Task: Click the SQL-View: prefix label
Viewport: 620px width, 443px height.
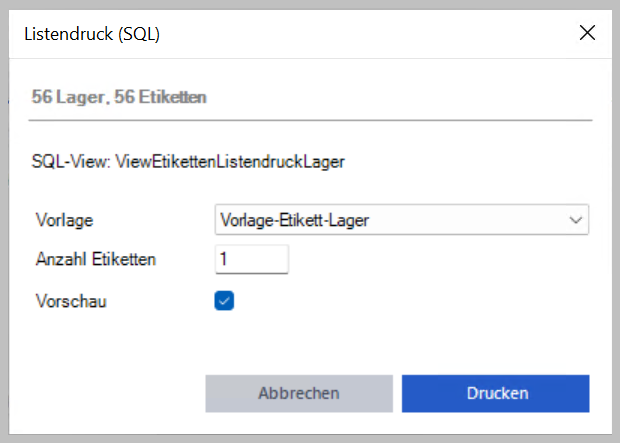Action: click(72, 162)
